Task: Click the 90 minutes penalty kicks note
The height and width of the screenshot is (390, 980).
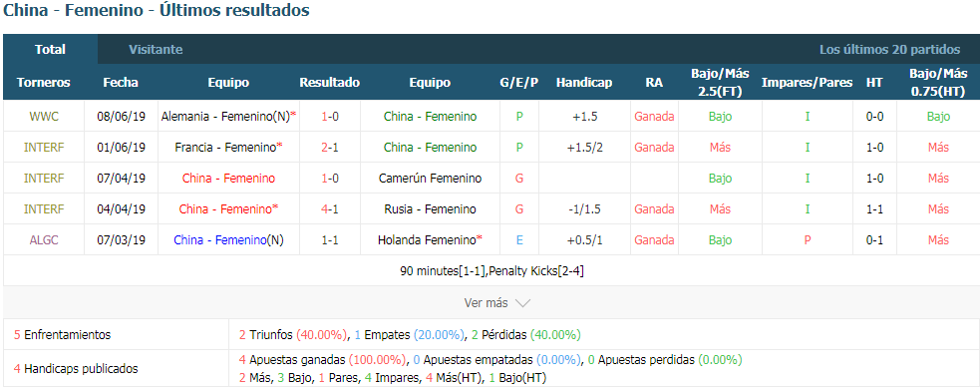Action: click(x=491, y=271)
